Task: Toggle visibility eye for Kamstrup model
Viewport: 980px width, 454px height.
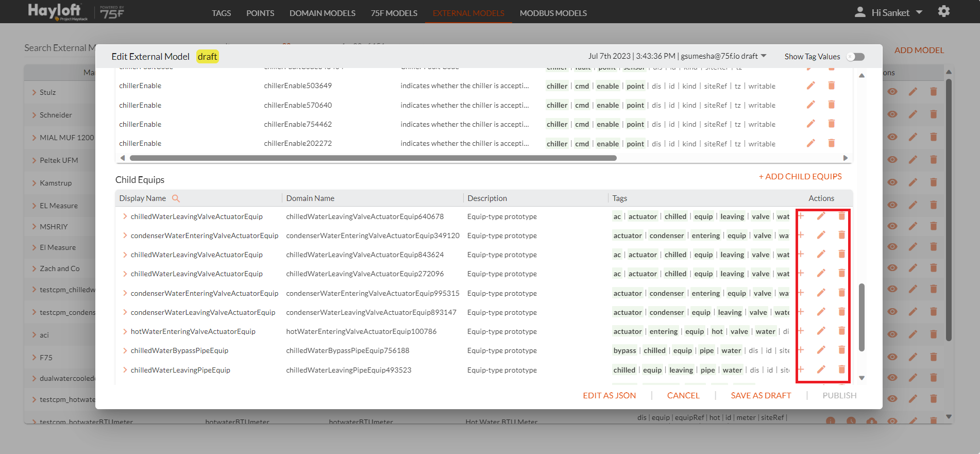Action: point(892,182)
